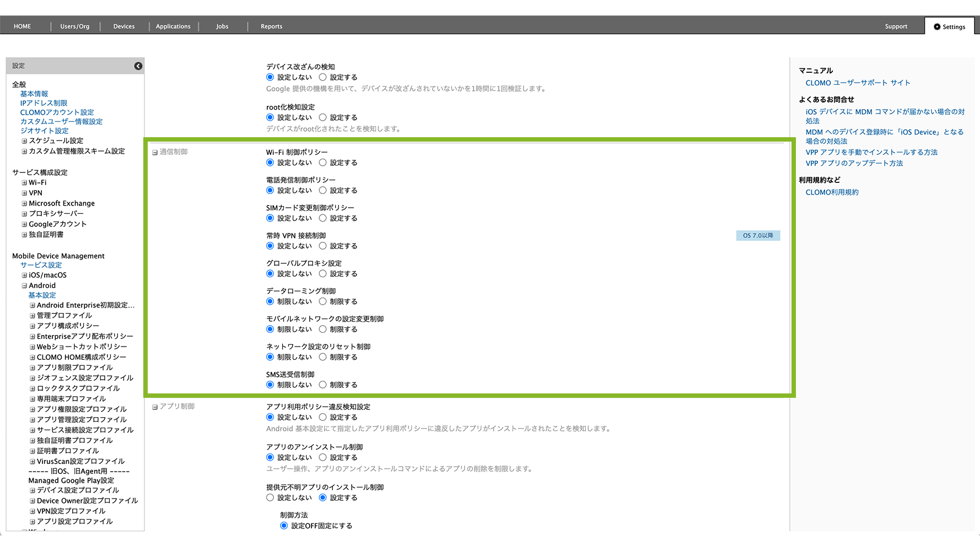Click the Settings gear icon
The width and height of the screenshot is (980, 551).
(937, 26)
